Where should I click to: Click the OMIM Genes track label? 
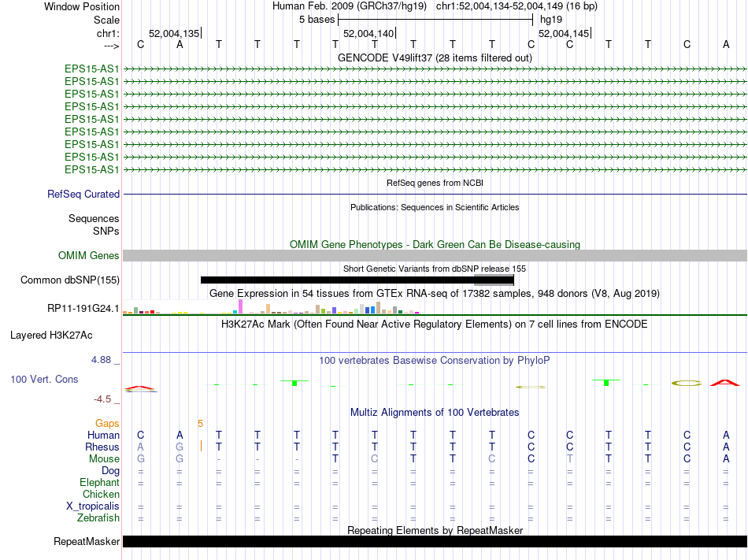(x=88, y=255)
